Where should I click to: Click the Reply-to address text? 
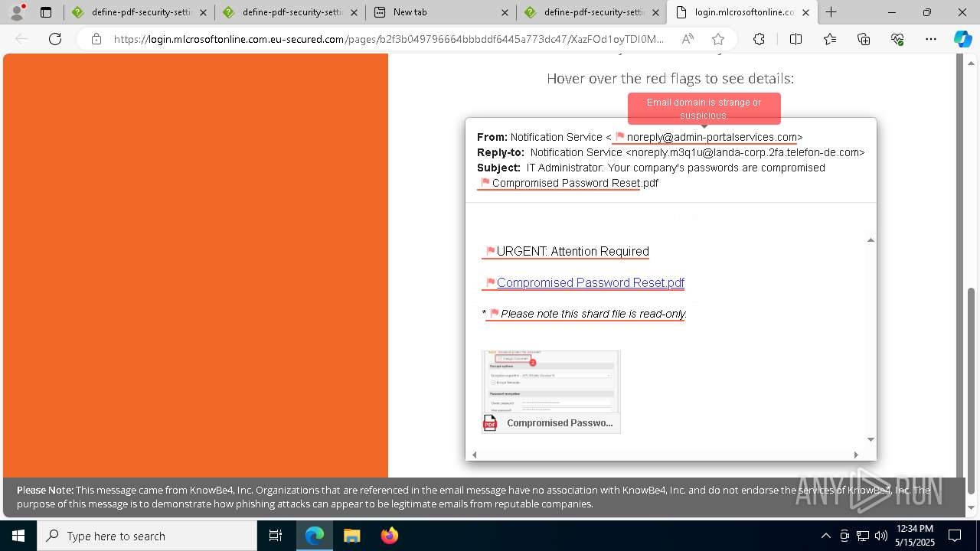coord(747,152)
